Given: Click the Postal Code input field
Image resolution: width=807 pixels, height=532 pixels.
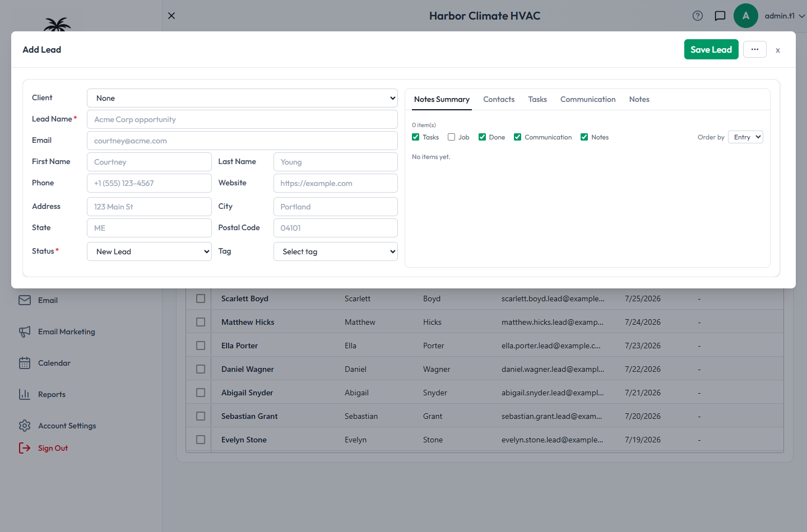Looking at the screenshot, I should pyautogui.click(x=336, y=228).
